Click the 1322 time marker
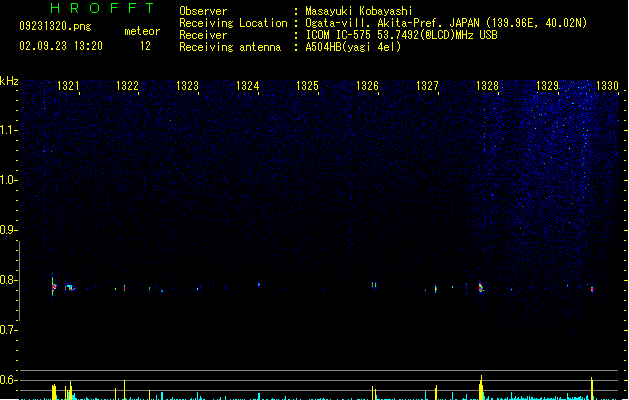 tap(127, 86)
